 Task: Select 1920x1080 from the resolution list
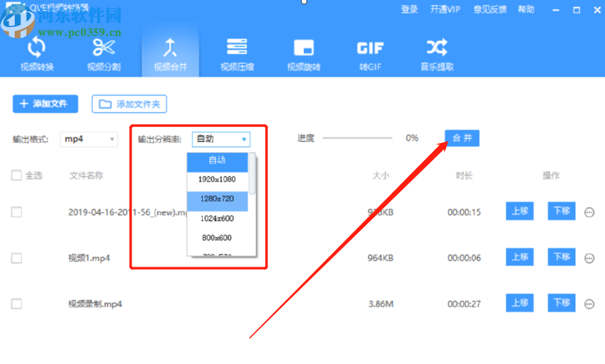[218, 180]
